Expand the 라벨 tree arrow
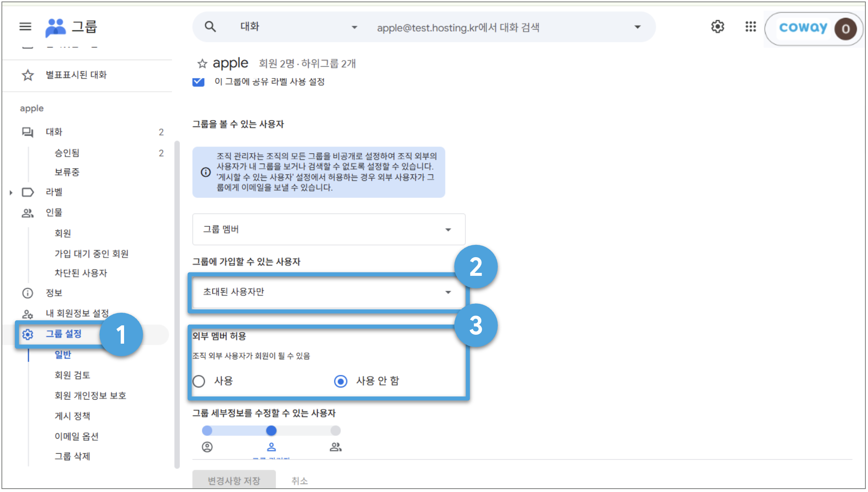 tap(11, 192)
